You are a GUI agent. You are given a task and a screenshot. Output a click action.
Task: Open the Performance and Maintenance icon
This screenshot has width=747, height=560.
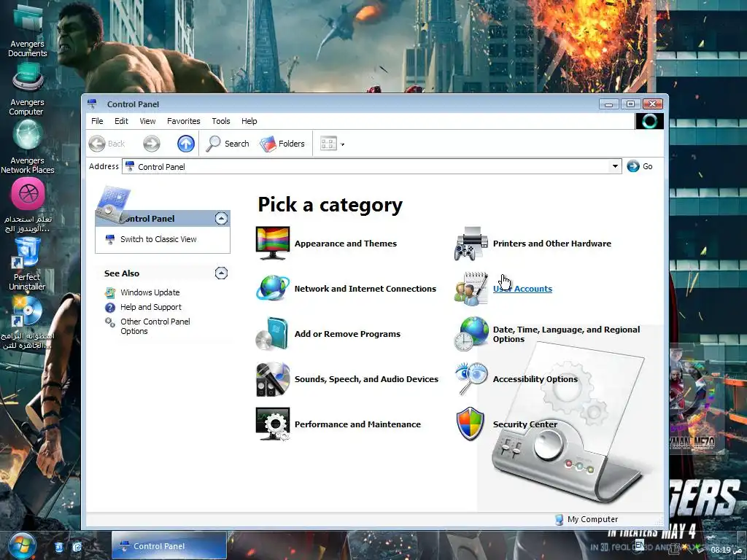273,424
